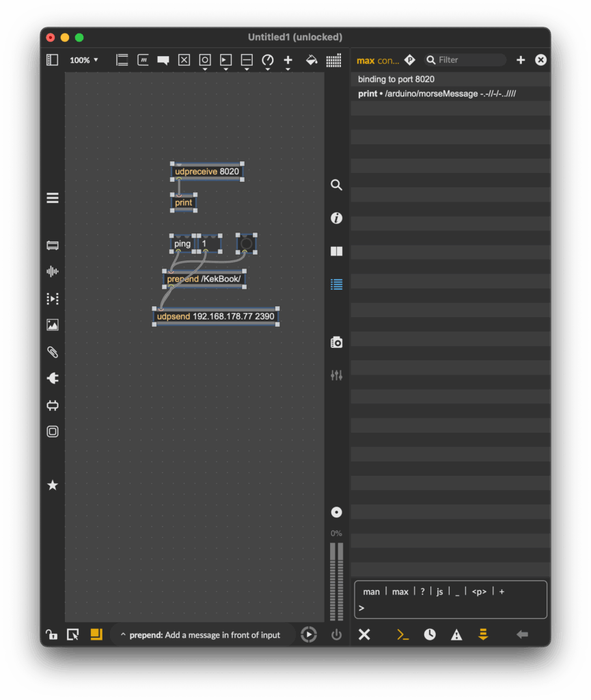
Task: Expand the dial toolbar arrow
Action: pos(268,70)
